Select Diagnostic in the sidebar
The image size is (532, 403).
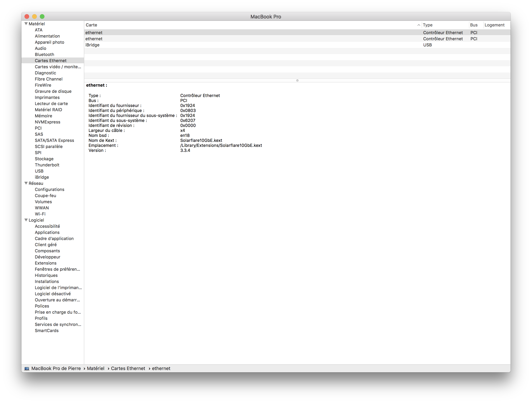[x=45, y=73]
